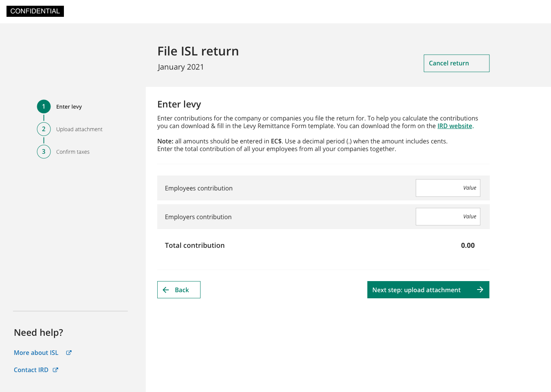Click external link icon beside More about ISL
This screenshot has width=551, height=392.
[x=69, y=353]
